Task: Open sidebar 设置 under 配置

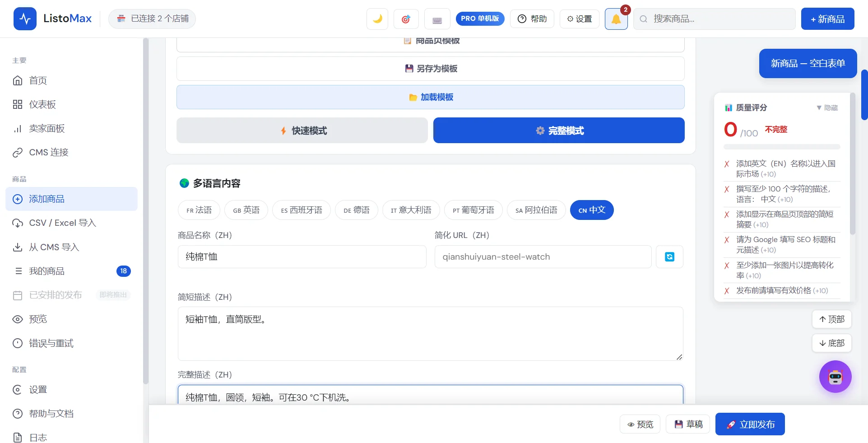Action: [71, 389]
